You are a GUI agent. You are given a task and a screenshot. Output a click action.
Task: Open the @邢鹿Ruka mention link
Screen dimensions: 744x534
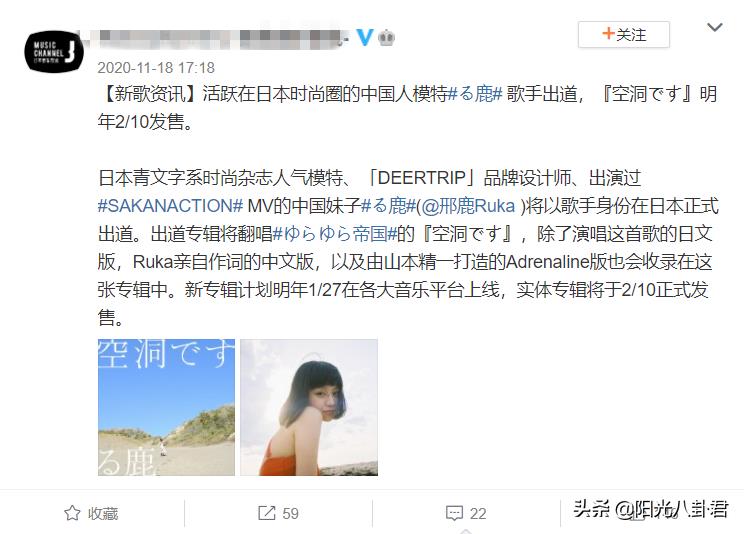pyautogui.click(x=468, y=206)
